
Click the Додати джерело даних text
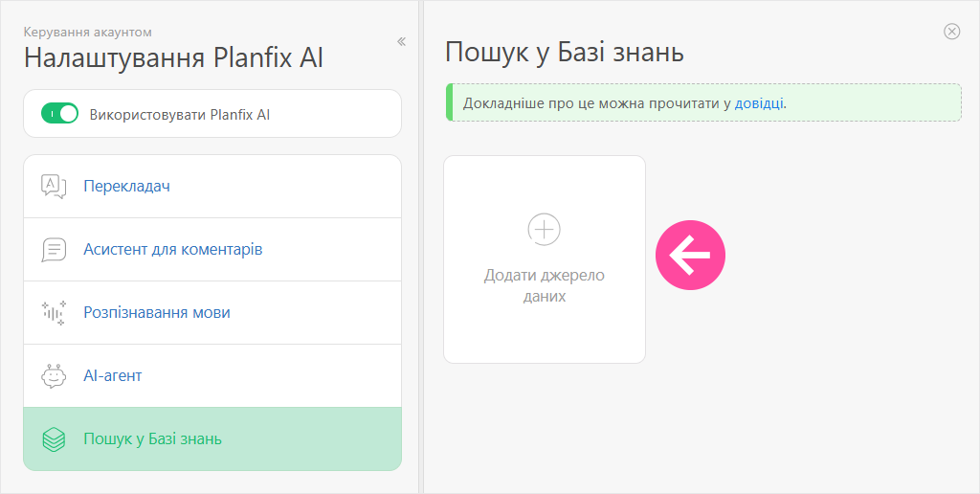[x=544, y=286]
